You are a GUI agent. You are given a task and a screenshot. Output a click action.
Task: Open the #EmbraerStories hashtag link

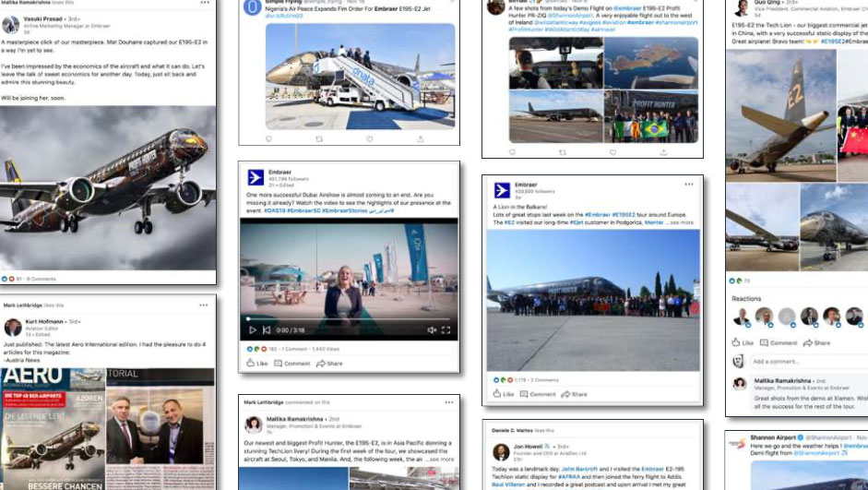341,211
